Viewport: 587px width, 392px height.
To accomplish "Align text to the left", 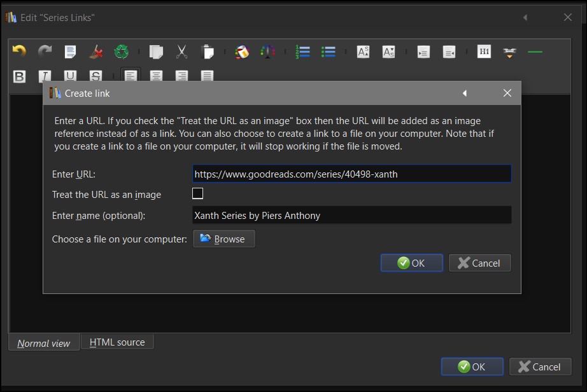I will (x=131, y=76).
